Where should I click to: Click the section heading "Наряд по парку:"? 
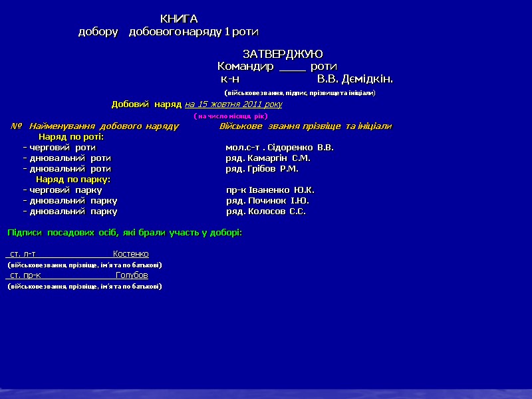click(x=73, y=180)
